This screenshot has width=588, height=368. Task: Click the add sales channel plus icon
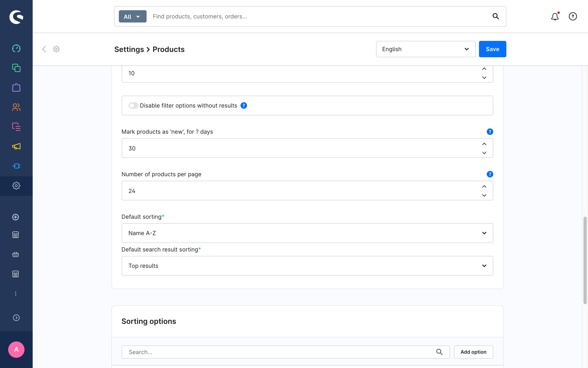[16, 217]
